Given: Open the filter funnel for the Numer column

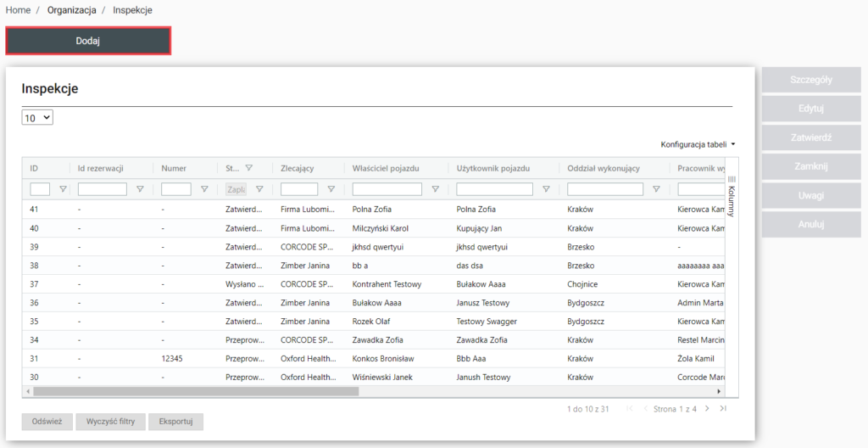Looking at the screenshot, I should [x=204, y=189].
